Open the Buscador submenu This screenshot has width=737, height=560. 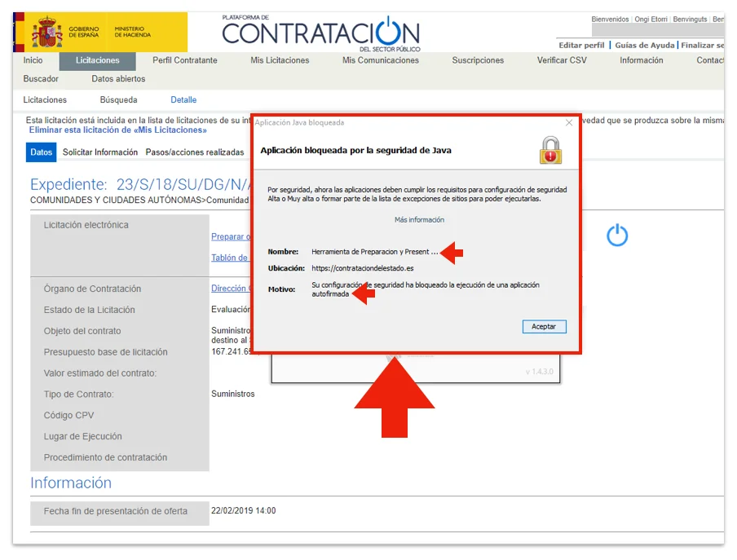[41, 79]
